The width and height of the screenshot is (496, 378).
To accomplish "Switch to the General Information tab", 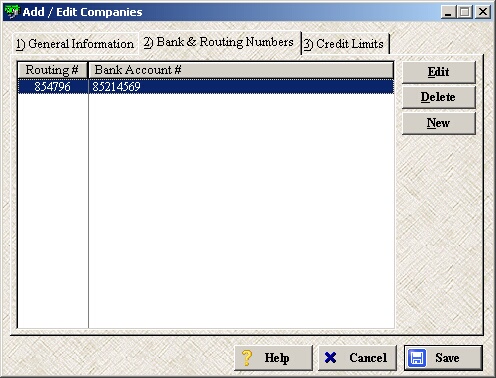I will click(75, 44).
